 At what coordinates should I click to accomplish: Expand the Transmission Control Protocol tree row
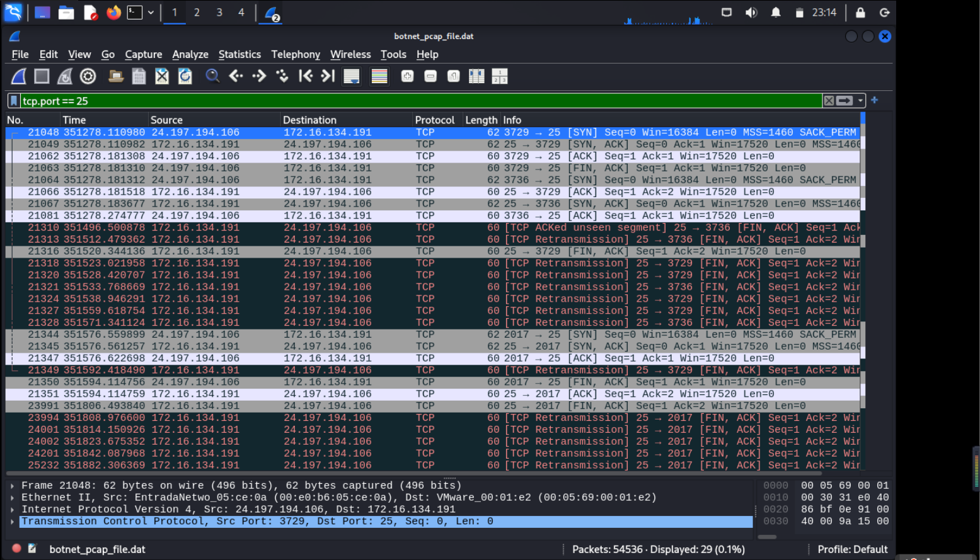click(12, 522)
